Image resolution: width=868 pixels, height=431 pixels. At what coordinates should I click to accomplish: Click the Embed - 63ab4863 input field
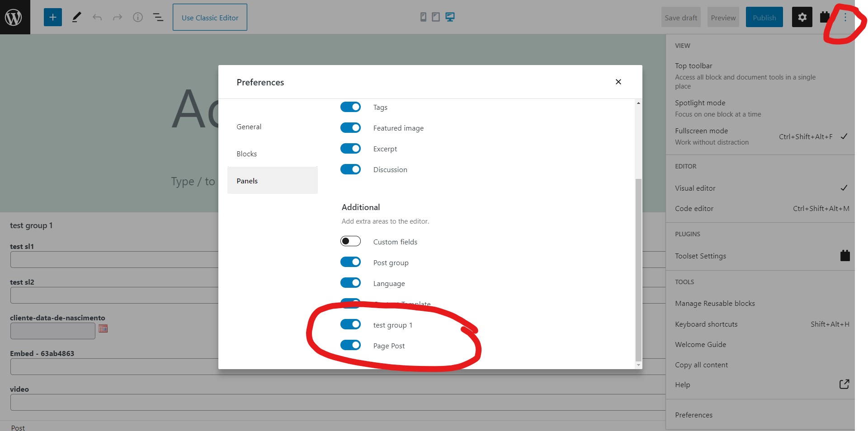pos(114,366)
